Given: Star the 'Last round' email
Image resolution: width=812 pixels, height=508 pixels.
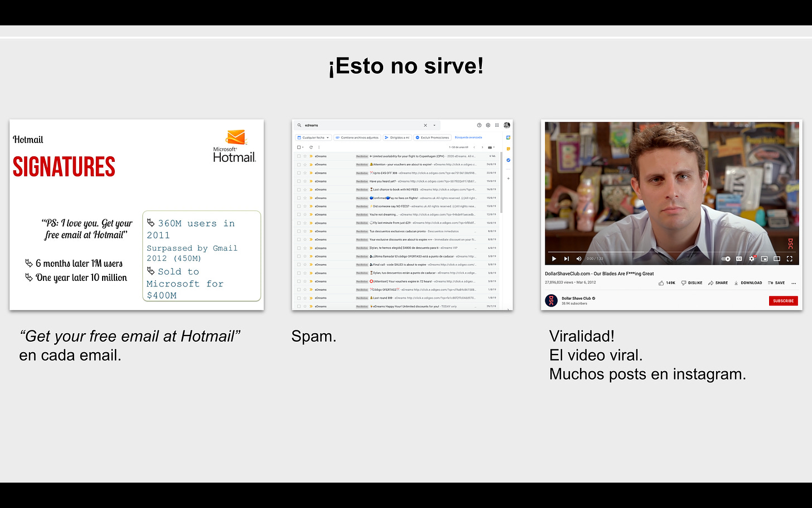Looking at the screenshot, I should pyautogui.click(x=305, y=298).
